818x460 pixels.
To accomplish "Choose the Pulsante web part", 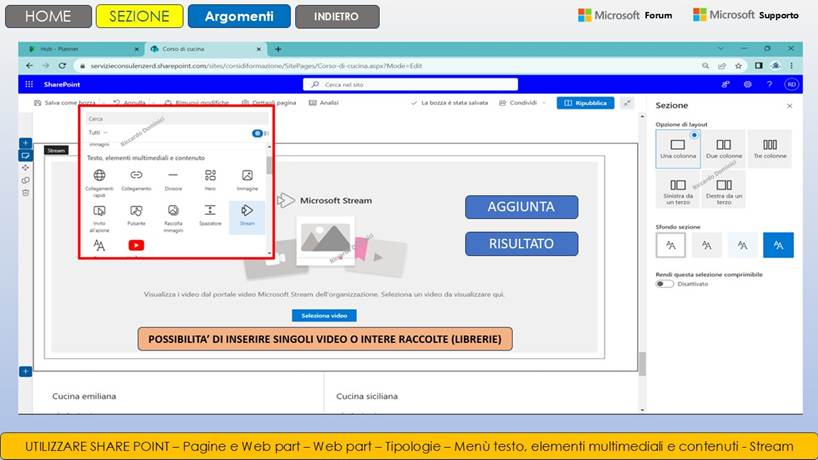I will point(136,215).
